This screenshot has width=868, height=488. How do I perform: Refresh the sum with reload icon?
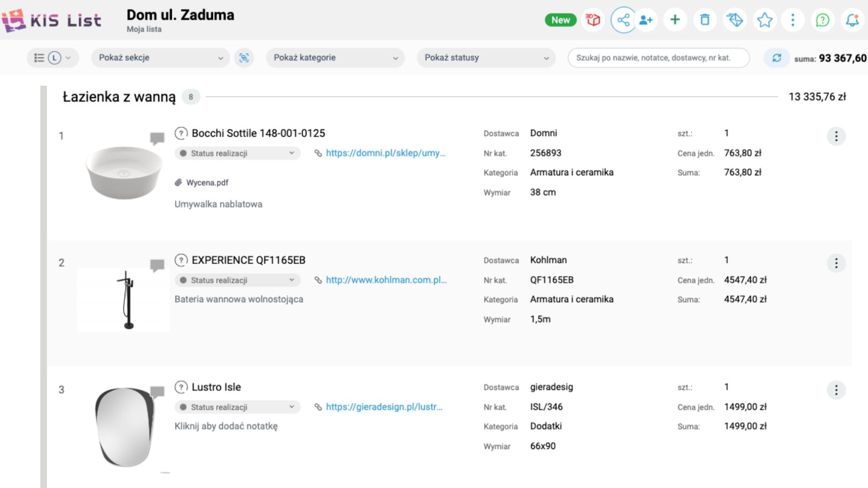point(777,58)
